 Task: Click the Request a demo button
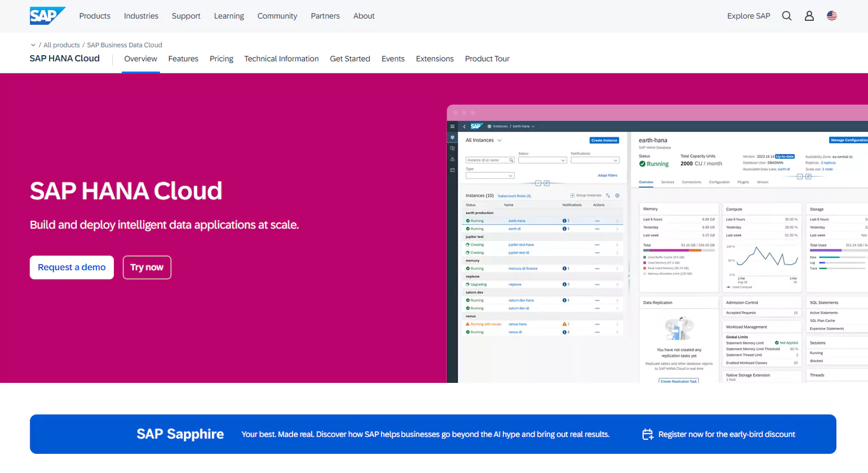[72, 267]
